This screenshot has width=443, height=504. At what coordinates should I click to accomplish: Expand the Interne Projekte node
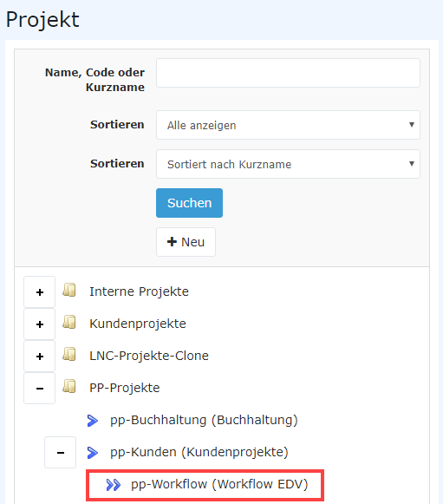click(x=40, y=291)
